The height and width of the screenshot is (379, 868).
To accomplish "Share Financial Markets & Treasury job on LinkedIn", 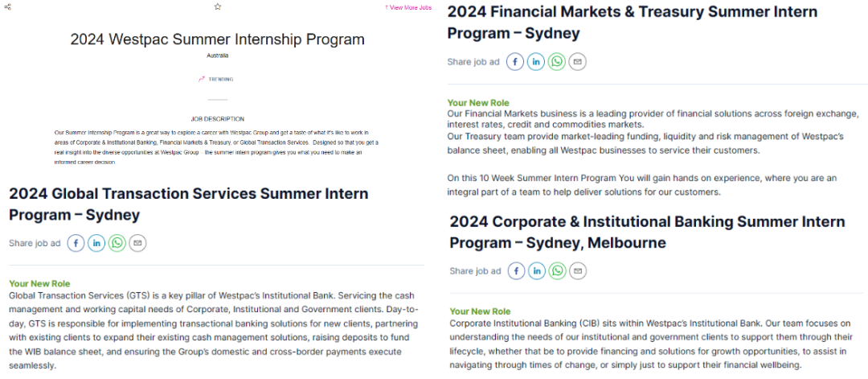I will (536, 61).
